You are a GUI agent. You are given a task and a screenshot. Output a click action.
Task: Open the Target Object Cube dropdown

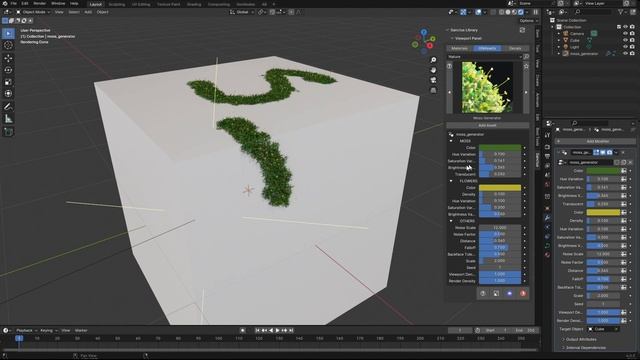(x=603, y=329)
